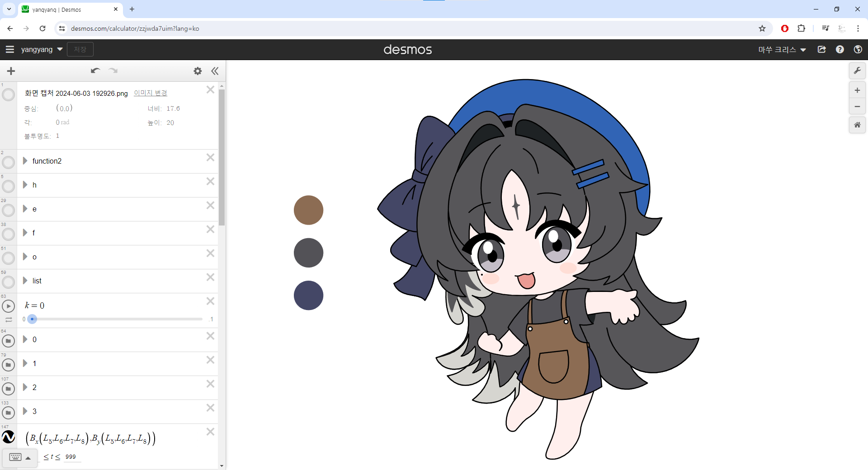Go back in browser history

coord(10,28)
